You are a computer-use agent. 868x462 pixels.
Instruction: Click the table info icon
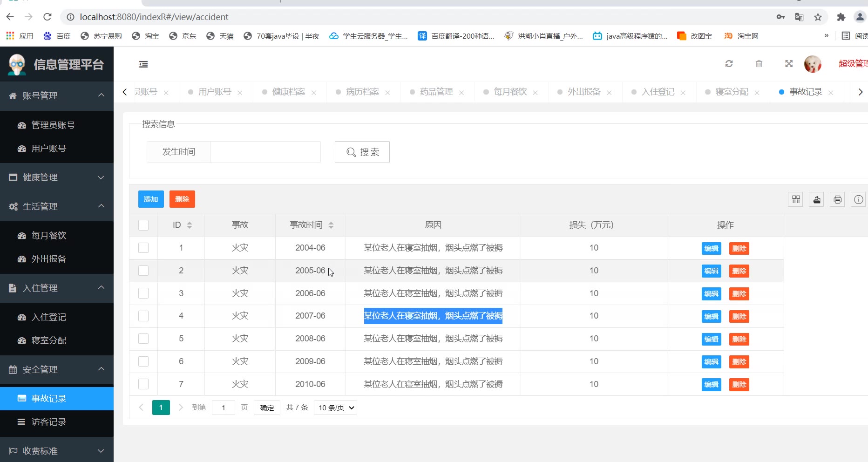point(858,199)
